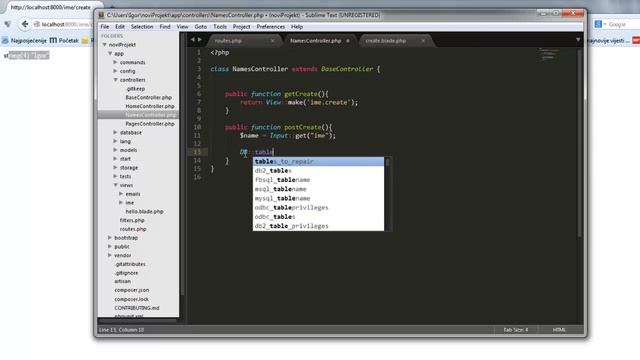Go to next tab with right arrow
Screen dimensions: 640x360
coord(200,40)
